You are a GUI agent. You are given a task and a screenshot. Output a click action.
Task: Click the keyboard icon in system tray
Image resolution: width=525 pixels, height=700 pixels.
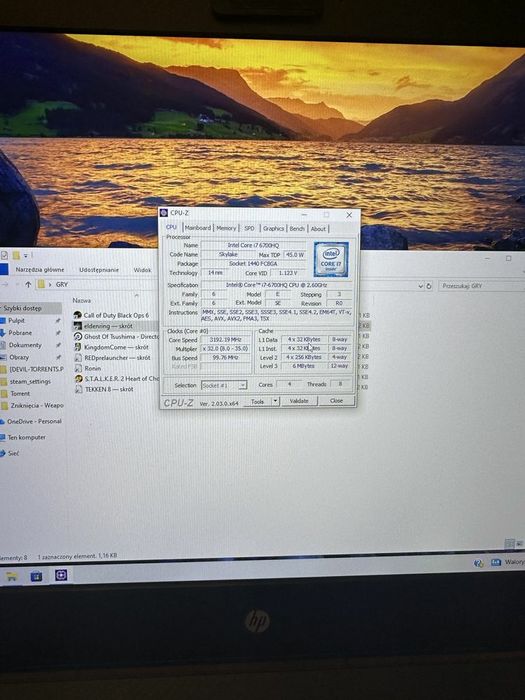point(496,562)
